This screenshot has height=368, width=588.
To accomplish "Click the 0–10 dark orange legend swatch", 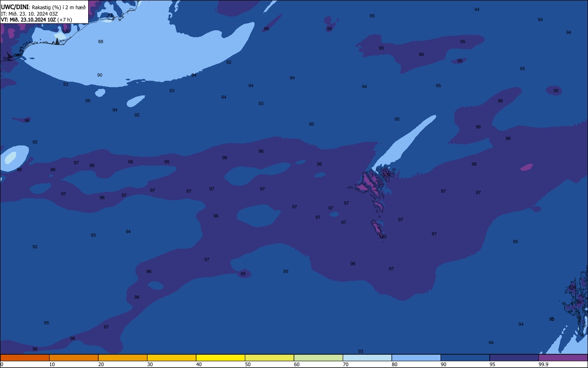I will click(25, 357).
